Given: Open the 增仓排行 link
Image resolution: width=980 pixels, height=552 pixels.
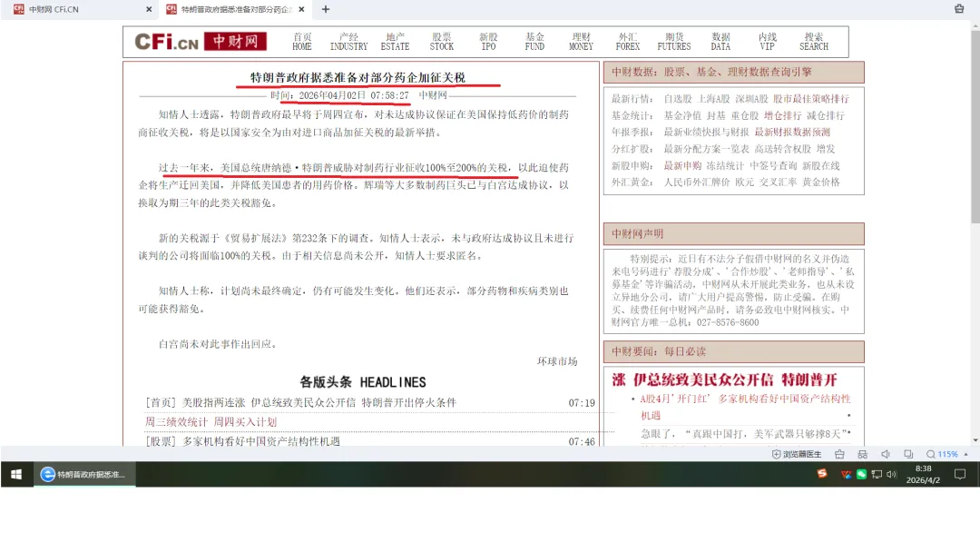Looking at the screenshot, I should (x=782, y=115).
